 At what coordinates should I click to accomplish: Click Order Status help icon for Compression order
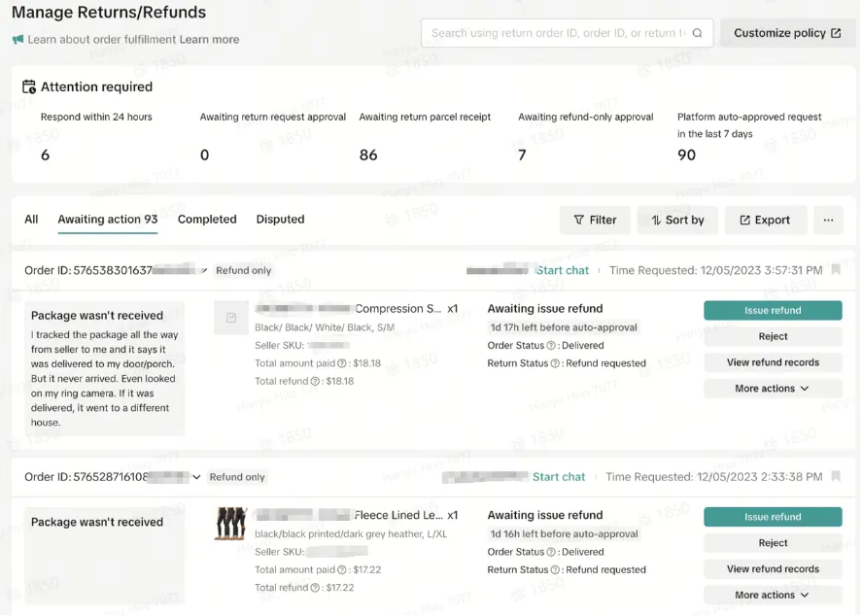click(551, 346)
